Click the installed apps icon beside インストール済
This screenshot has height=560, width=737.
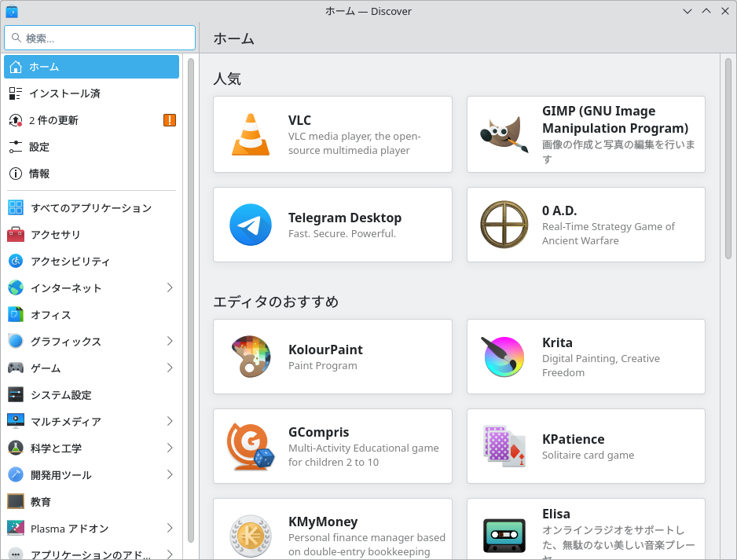point(16,93)
